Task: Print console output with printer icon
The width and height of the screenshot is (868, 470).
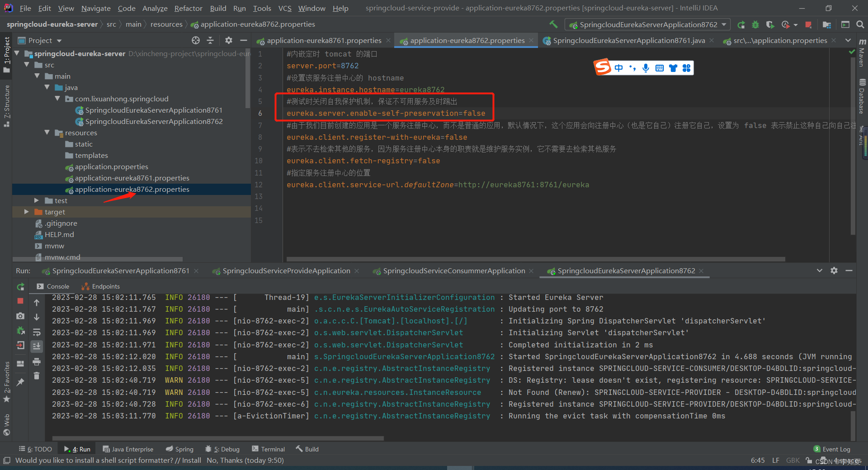Action: [37, 361]
